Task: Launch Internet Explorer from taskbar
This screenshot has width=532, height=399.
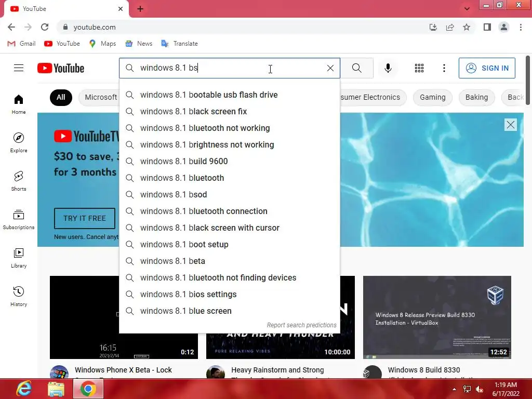Action: click(x=24, y=389)
